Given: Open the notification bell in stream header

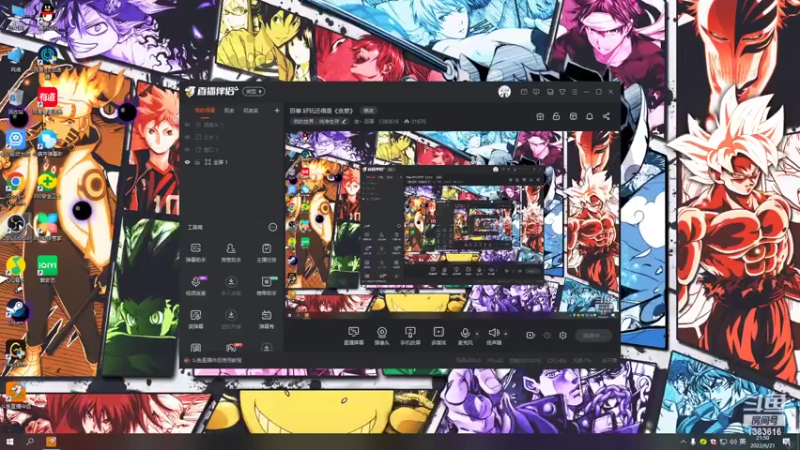Looking at the screenshot, I should (x=589, y=116).
